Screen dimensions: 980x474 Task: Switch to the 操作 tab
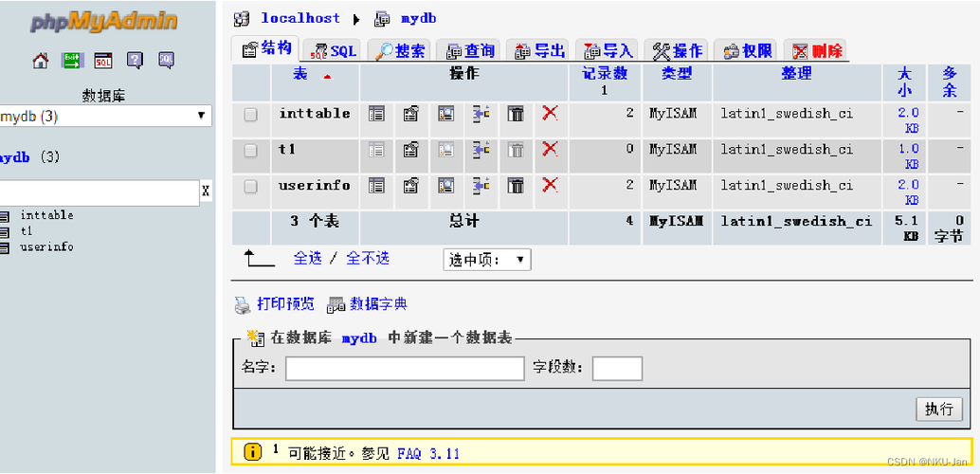678,50
